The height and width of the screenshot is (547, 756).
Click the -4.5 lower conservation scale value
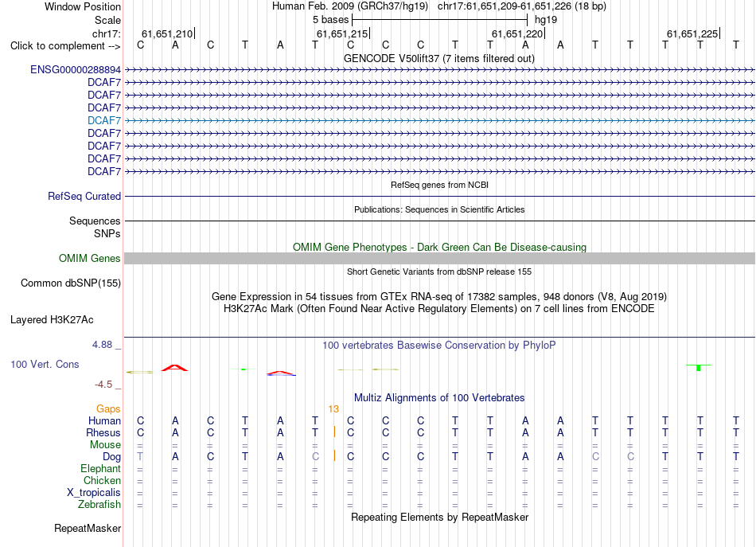point(103,385)
